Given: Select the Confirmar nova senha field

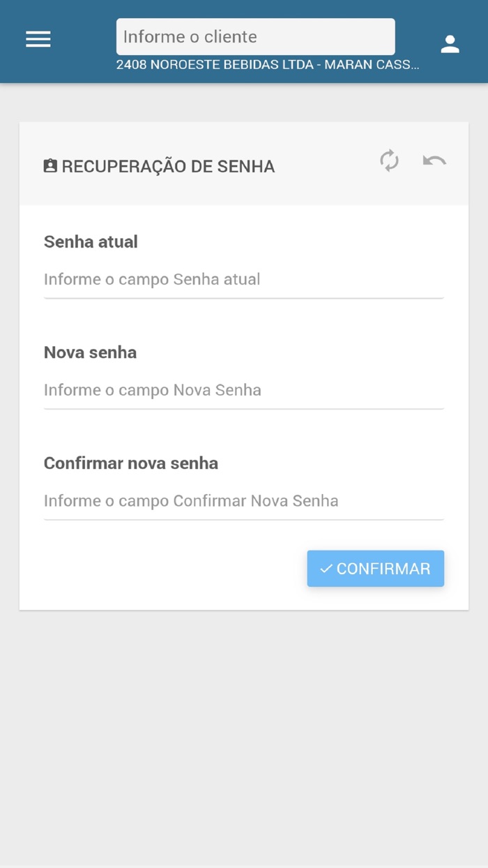Looking at the screenshot, I should [x=244, y=502].
